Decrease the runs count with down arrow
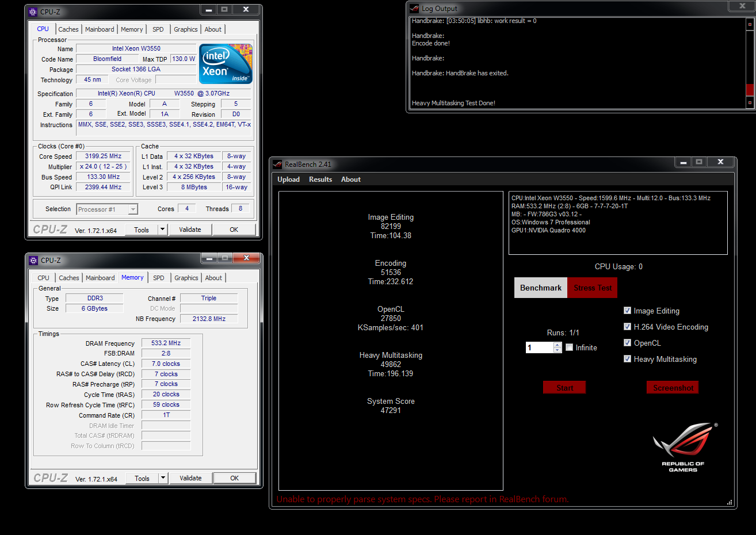The width and height of the screenshot is (756, 535). point(557,350)
